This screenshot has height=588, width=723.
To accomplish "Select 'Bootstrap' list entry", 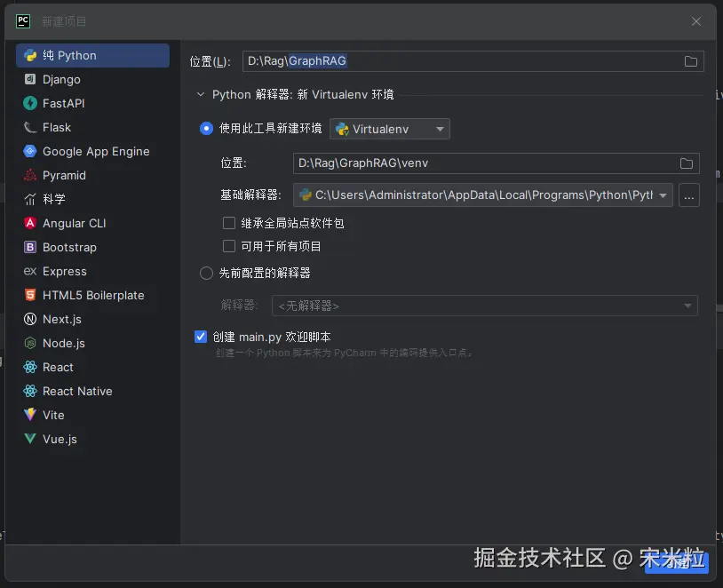I will pos(69,247).
